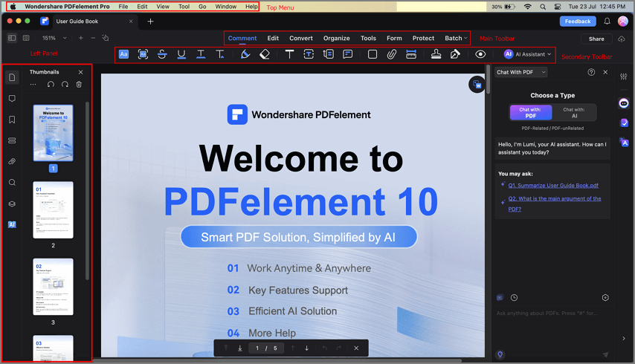Select Chat with AI mode
The height and width of the screenshot is (364, 635).
click(574, 112)
